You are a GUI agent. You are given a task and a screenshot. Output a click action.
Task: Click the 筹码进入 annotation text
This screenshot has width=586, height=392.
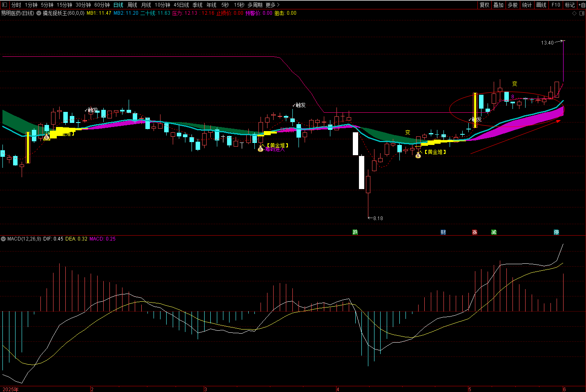click(x=275, y=149)
